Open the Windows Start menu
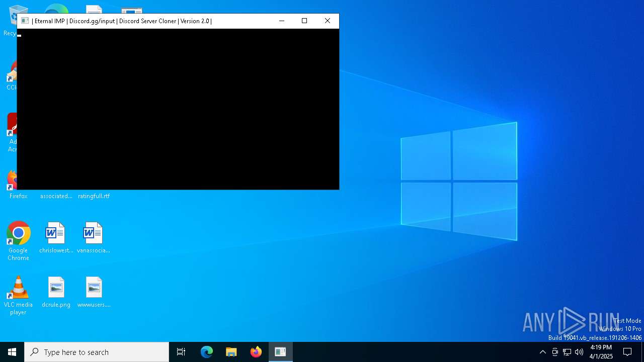 tap(12, 352)
